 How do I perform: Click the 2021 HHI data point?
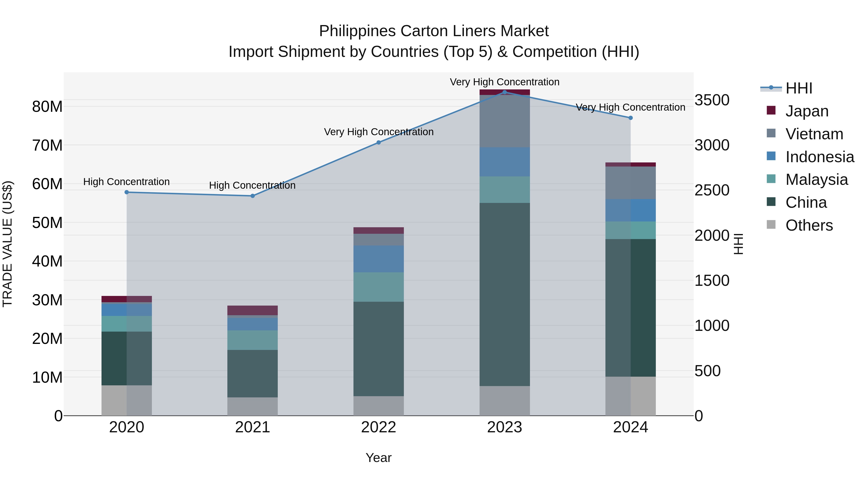point(253,196)
